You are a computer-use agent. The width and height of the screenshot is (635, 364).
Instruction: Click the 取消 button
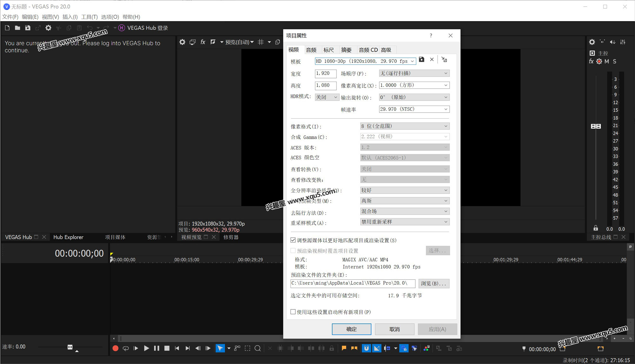point(395,329)
